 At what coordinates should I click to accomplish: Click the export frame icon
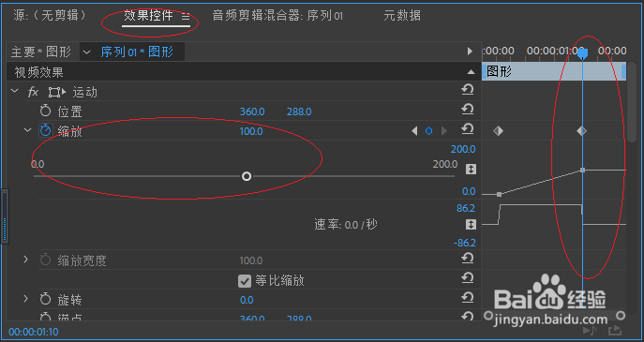pos(614,330)
